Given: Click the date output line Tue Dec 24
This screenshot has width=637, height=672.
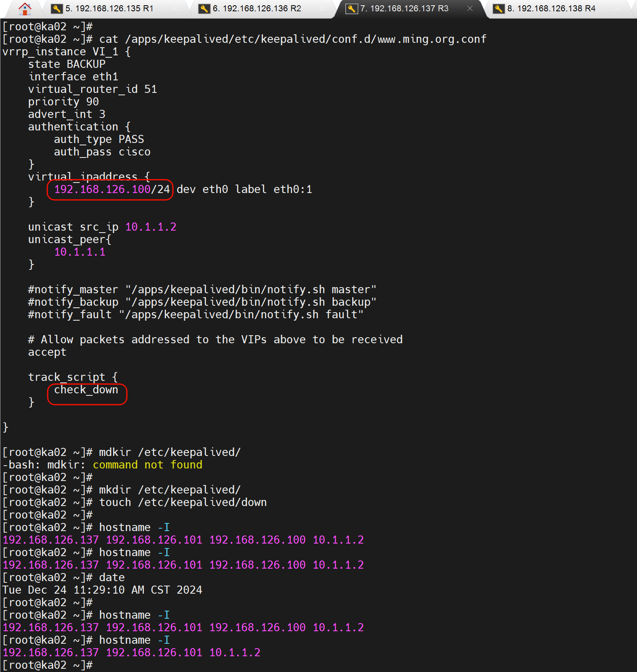Looking at the screenshot, I should coord(102,590).
